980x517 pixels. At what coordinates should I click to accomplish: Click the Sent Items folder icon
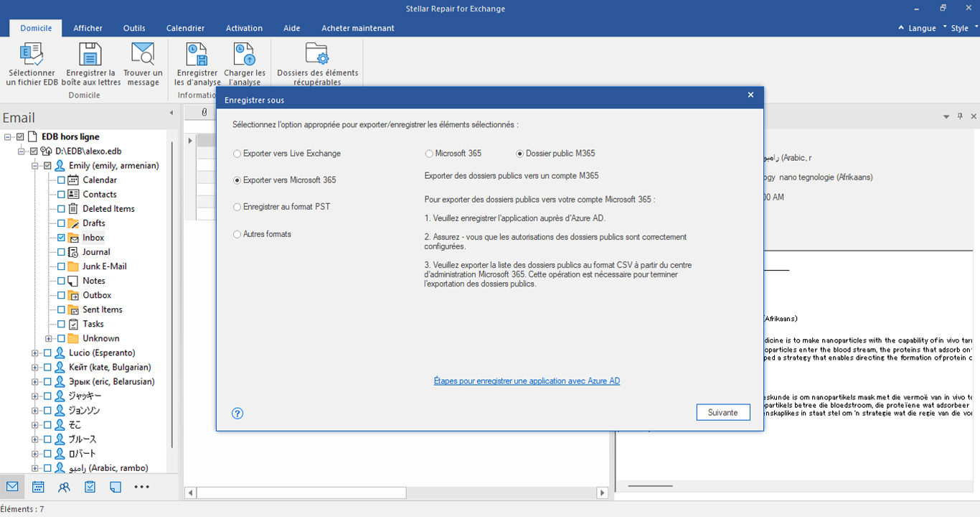pos(73,309)
